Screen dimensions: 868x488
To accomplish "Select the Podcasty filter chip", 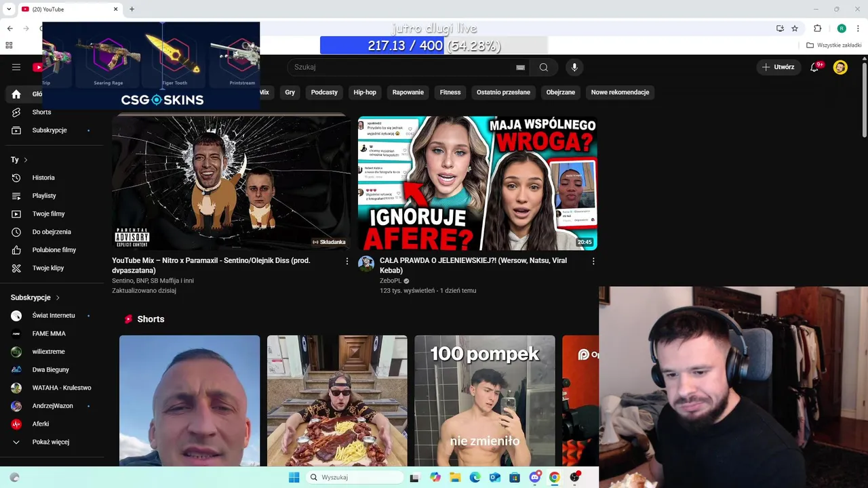I will point(324,92).
